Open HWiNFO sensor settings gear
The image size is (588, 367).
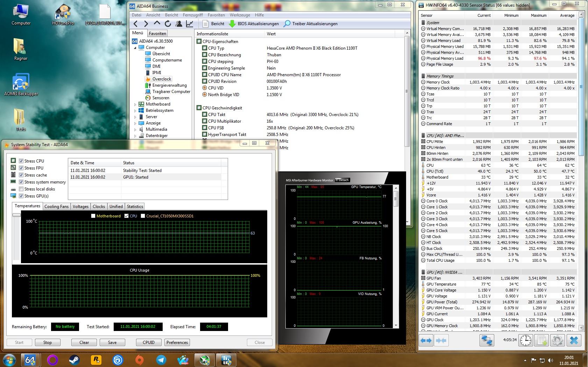558,340
